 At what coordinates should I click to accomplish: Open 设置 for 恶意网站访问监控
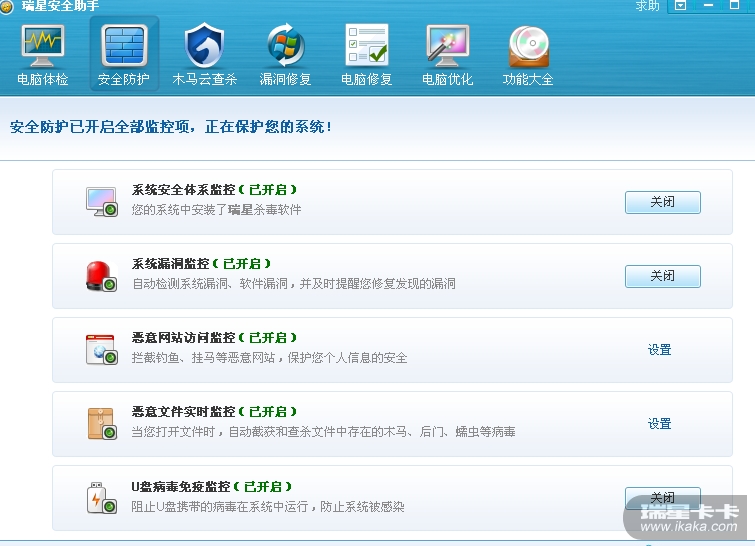(x=660, y=350)
